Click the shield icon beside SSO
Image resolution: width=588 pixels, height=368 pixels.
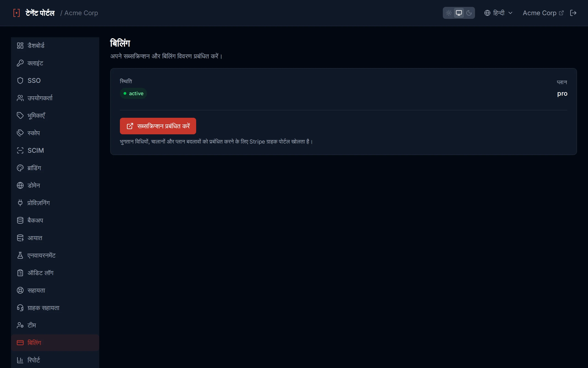(20, 80)
